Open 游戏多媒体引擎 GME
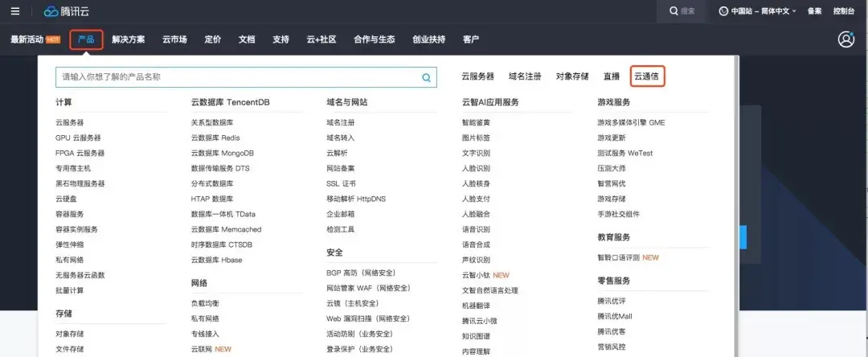 point(631,122)
